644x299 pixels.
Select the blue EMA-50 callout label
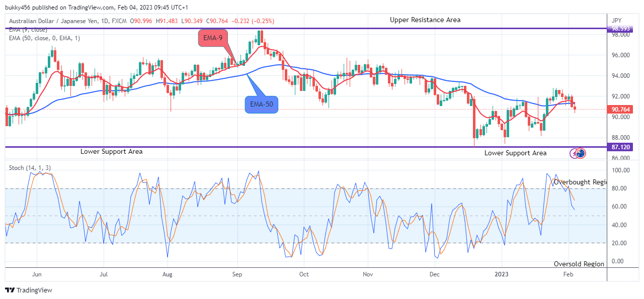262,105
